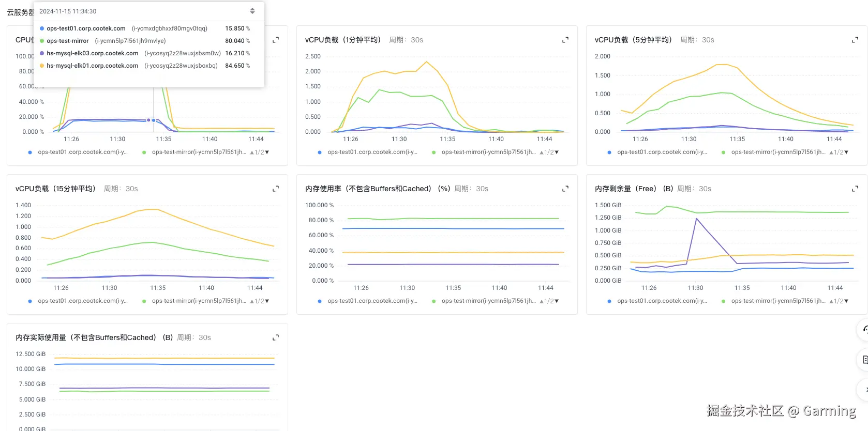The image size is (868, 431).
Task: Open the headset support floating icon
Action: [864, 330]
